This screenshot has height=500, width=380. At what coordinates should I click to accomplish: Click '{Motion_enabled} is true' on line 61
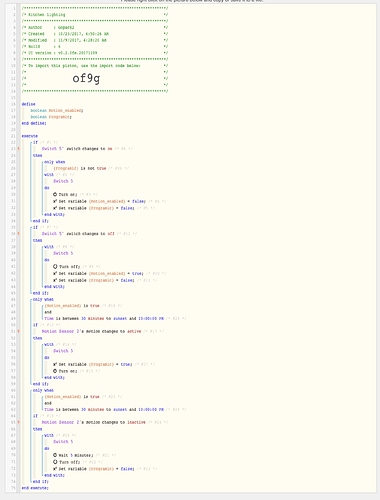(72, 397)
